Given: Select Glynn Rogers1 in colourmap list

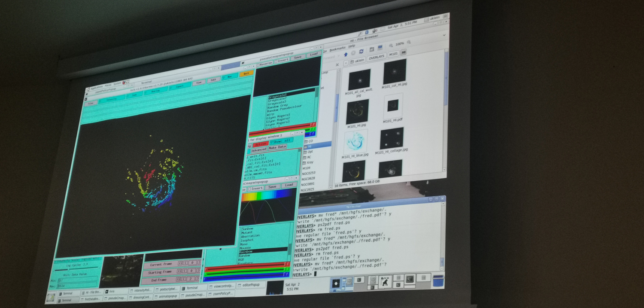Looking at the screenshot, I should click(x=278, y=116).
